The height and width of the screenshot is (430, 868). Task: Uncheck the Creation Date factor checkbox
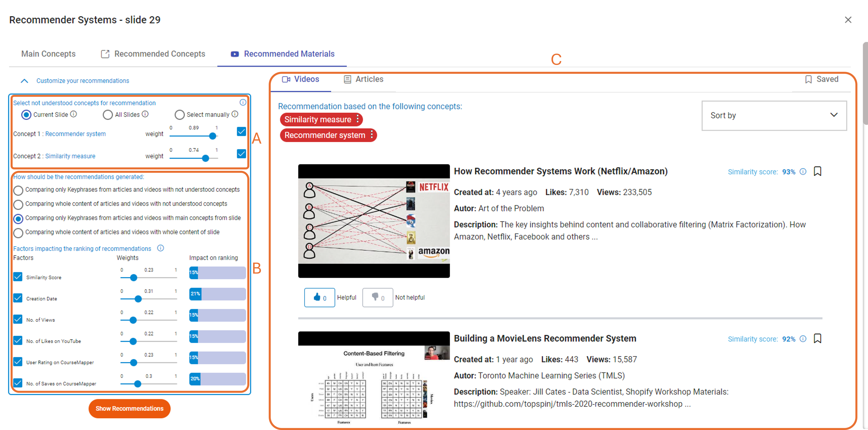pyautogui.click(x=18, y=298)
